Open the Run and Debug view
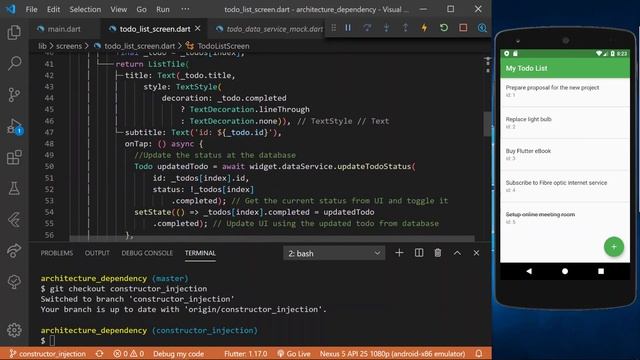This screenshot has height=360, width=640. click(14, 126)
